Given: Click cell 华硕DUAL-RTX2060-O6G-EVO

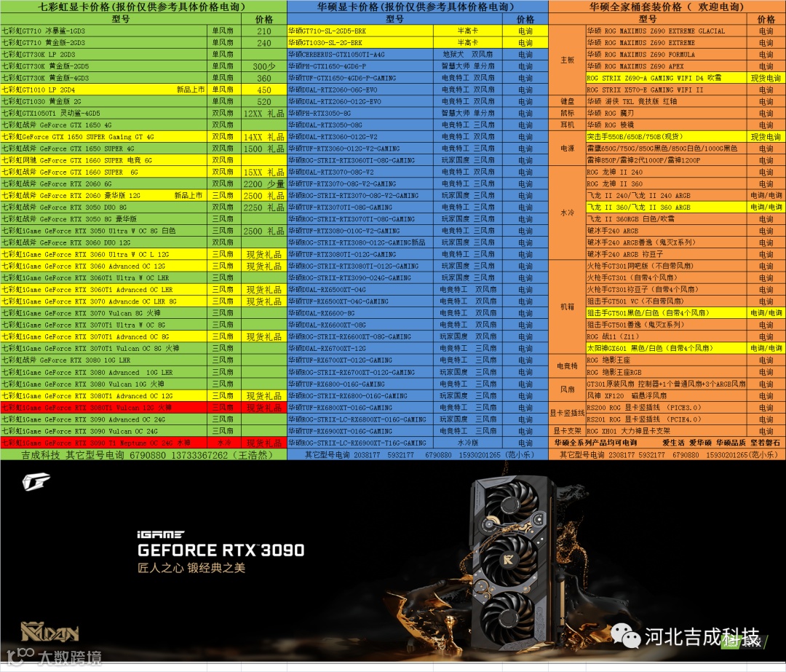Looking at the screenshot, I should [360, 90].
